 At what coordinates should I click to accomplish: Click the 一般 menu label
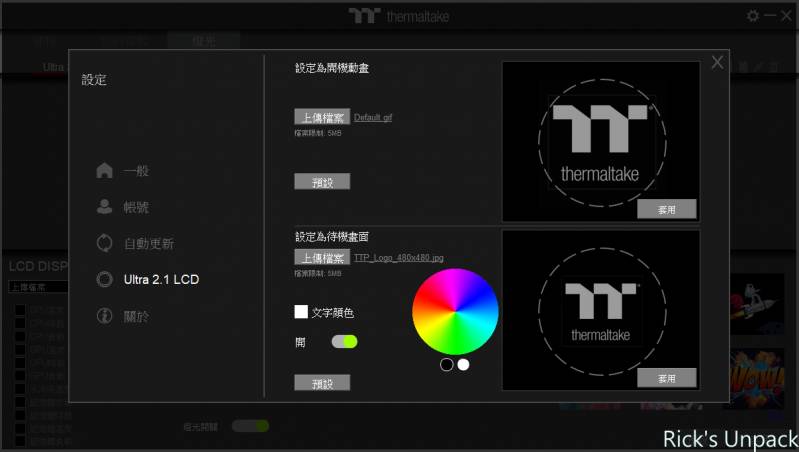[x=136, y=171]
